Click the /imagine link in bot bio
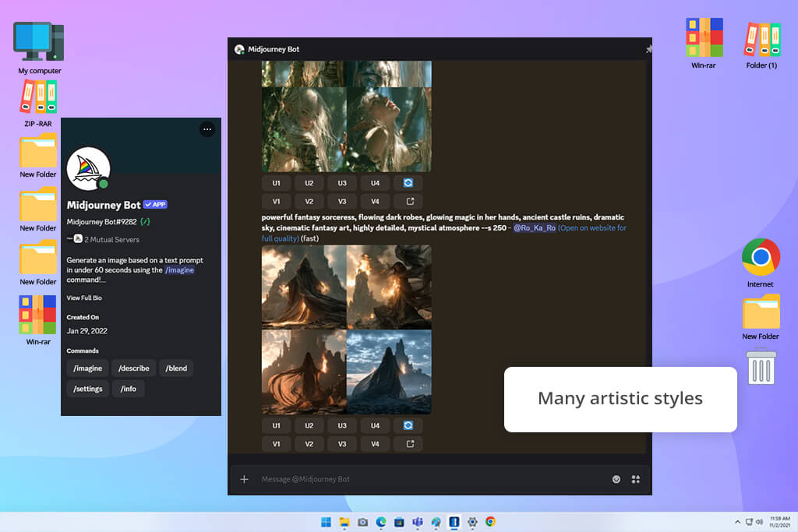The image size is (798, 532). click(x=179, y=270)
